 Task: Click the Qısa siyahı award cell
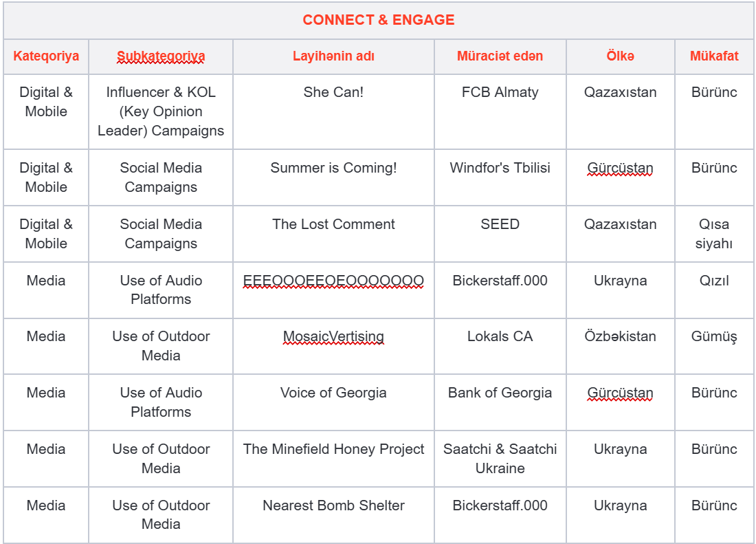(714, 234)
